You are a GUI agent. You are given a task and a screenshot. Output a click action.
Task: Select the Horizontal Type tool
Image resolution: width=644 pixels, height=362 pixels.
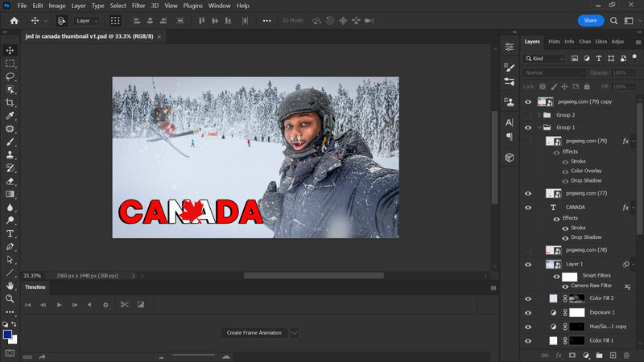[x=10, y=234]
